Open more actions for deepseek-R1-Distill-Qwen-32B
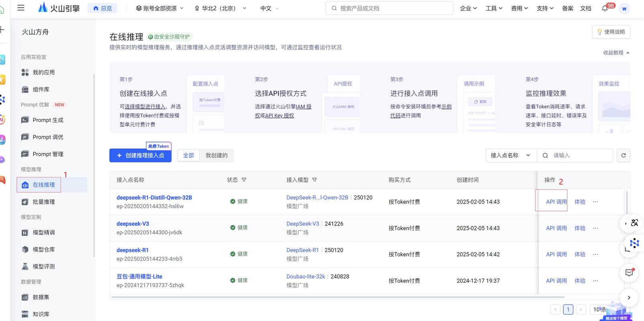The height and width of the screenshot is (321, 644). [x=595, y=202]
